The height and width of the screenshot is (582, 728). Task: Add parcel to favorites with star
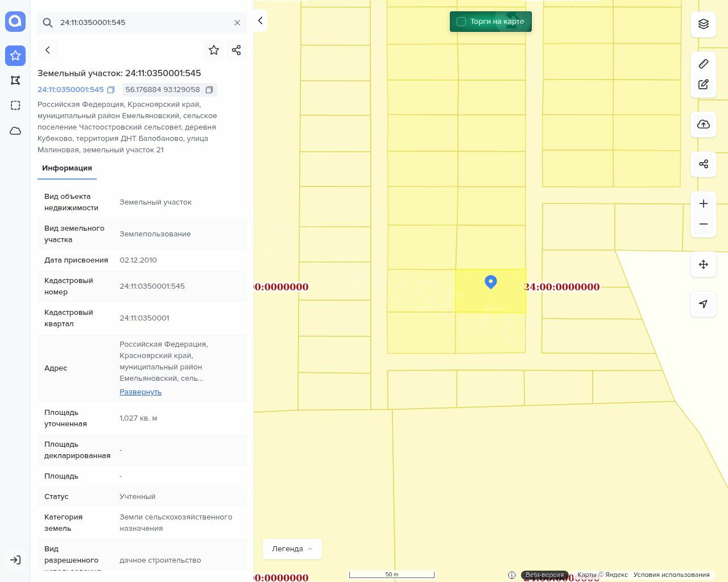214,50
